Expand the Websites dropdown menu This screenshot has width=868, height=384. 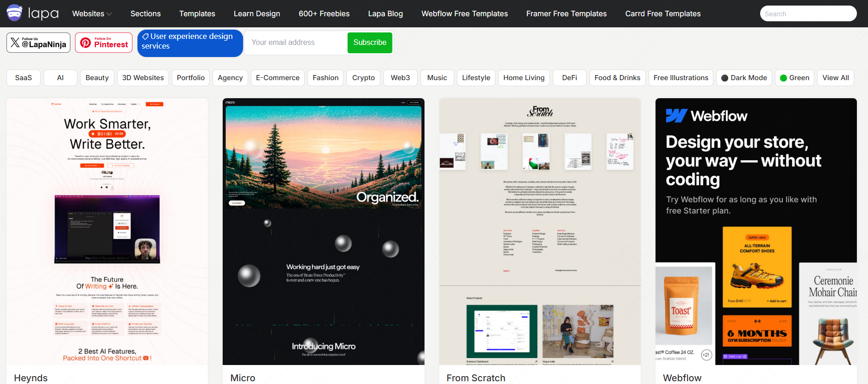pyautogui.click(x=92, y=13)
